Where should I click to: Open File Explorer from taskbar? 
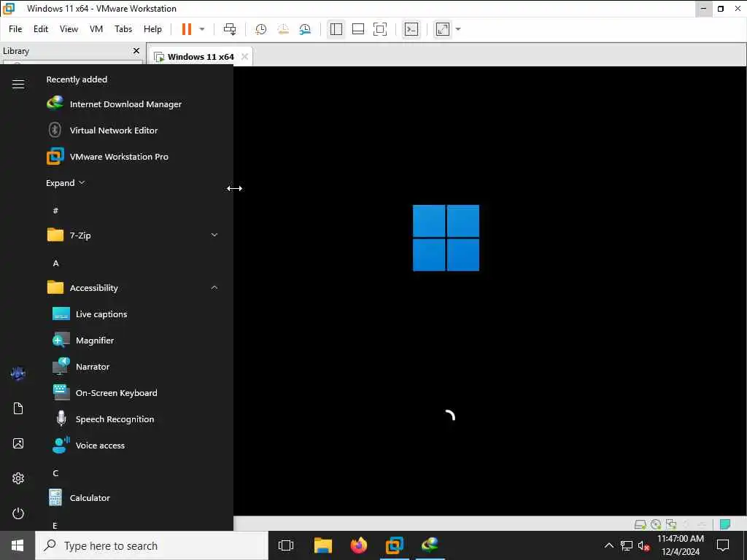[x=322, y=545]
